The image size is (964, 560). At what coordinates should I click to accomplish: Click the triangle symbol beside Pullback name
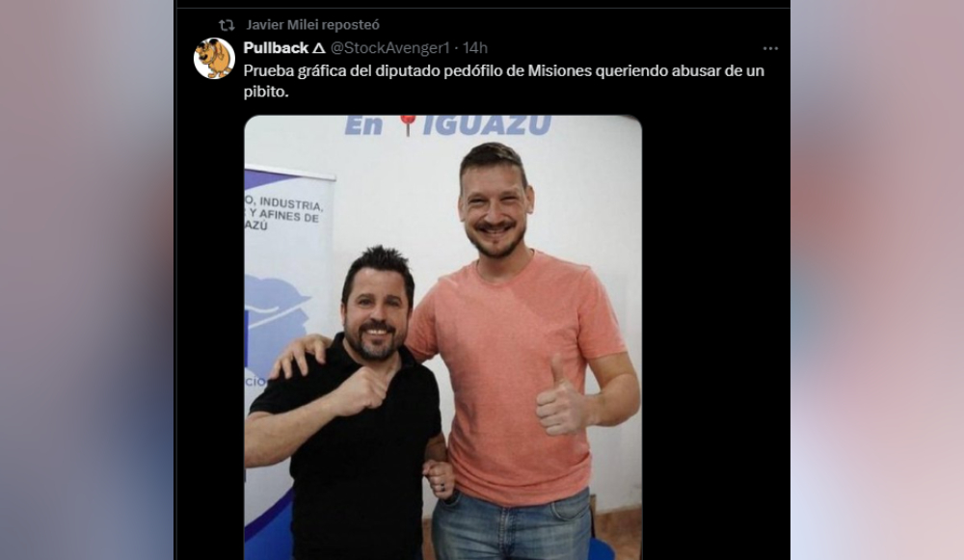tap(319, 48)
